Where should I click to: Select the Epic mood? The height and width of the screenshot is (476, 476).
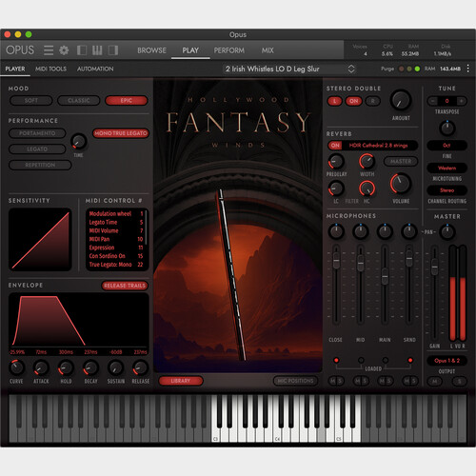pos(127,101)
